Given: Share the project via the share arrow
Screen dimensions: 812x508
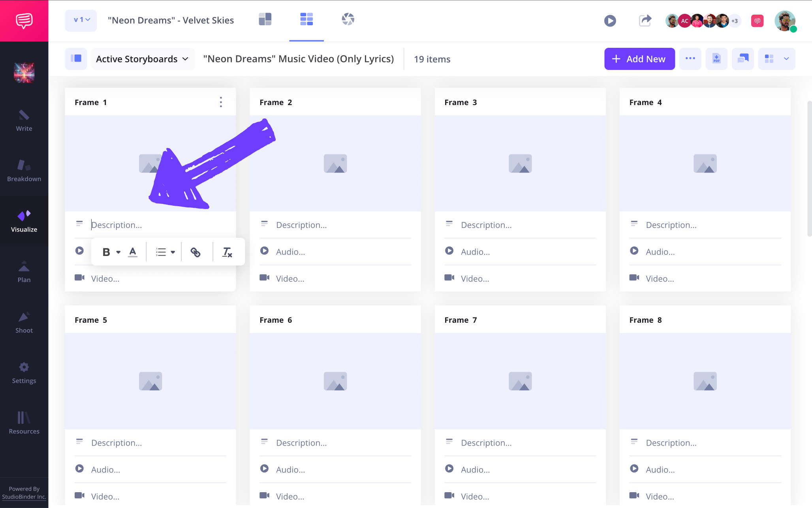Looking at the screenshot, I should (x=645, y=20).
